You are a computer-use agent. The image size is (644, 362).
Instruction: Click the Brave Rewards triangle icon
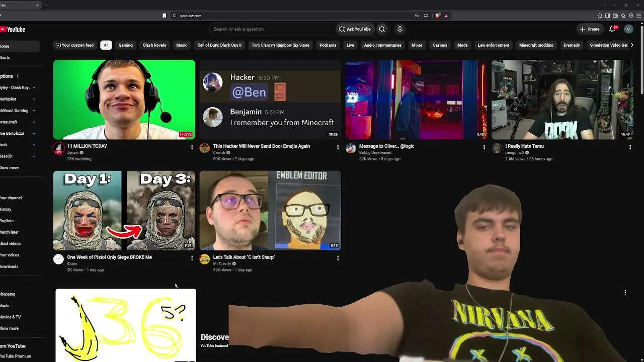click(446, 16)
